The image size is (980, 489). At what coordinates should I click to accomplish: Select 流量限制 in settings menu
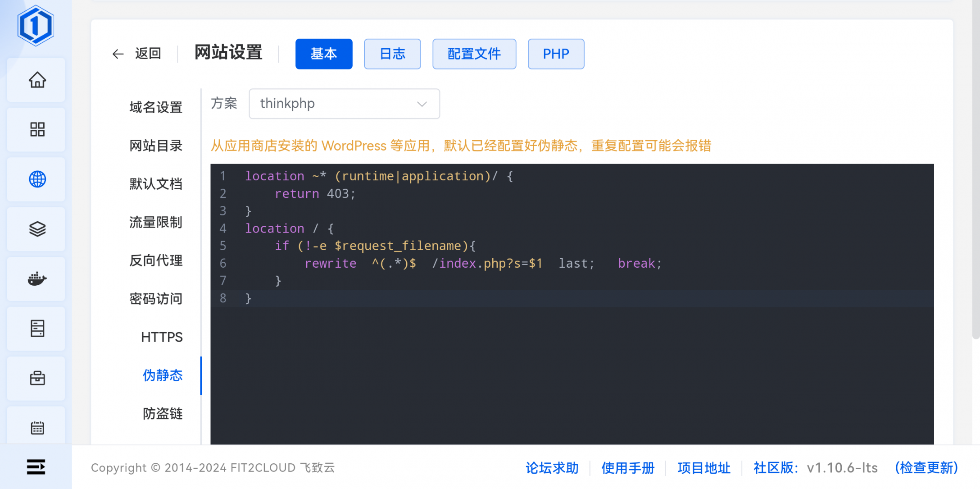click(x=156, y=222)
